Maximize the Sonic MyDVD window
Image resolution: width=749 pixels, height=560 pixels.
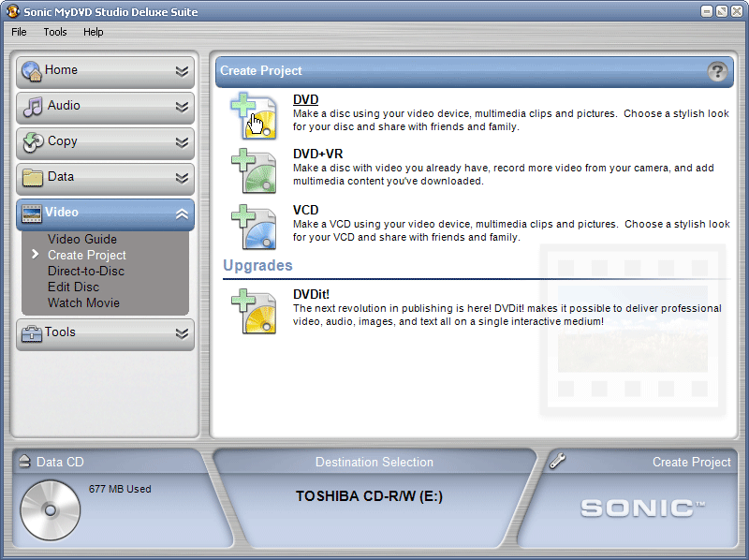(x=722, y=11)
